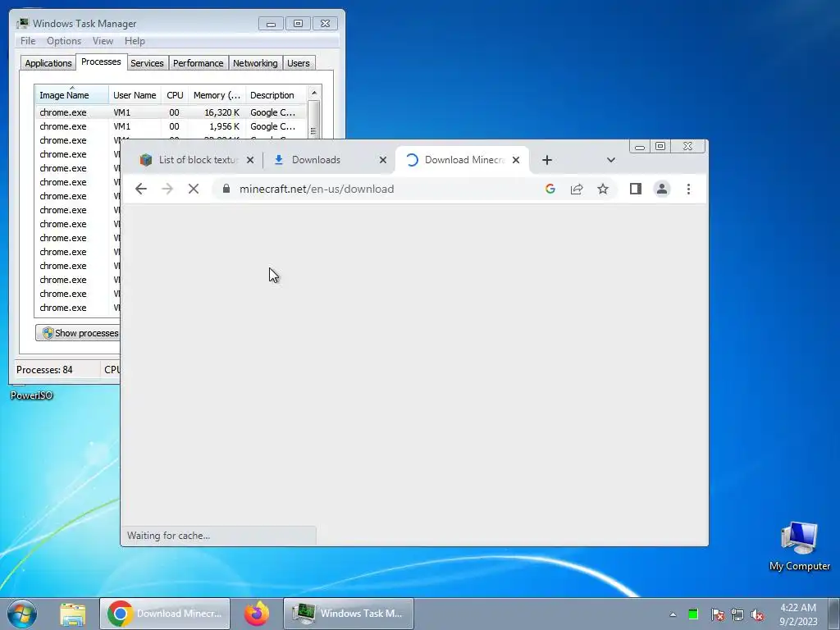Open Action Center flag icon in tray
840x630 pixels.
pos(717,614)
